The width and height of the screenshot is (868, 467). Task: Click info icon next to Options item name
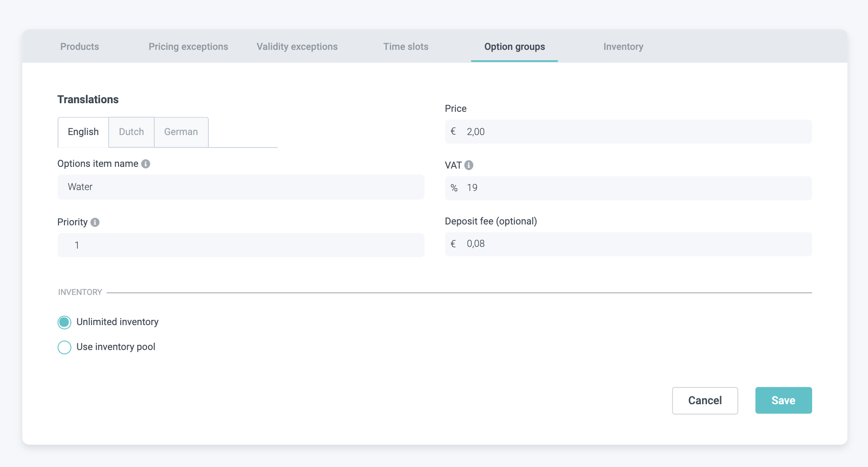(x=146, y=164)
